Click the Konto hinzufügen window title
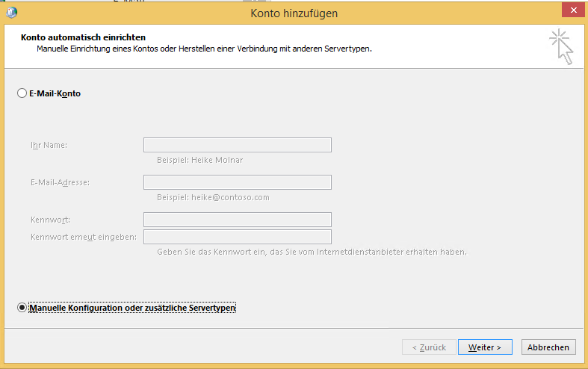Image resolution: width=588 pixels, height=369 pixels. (x=294, y=12)
